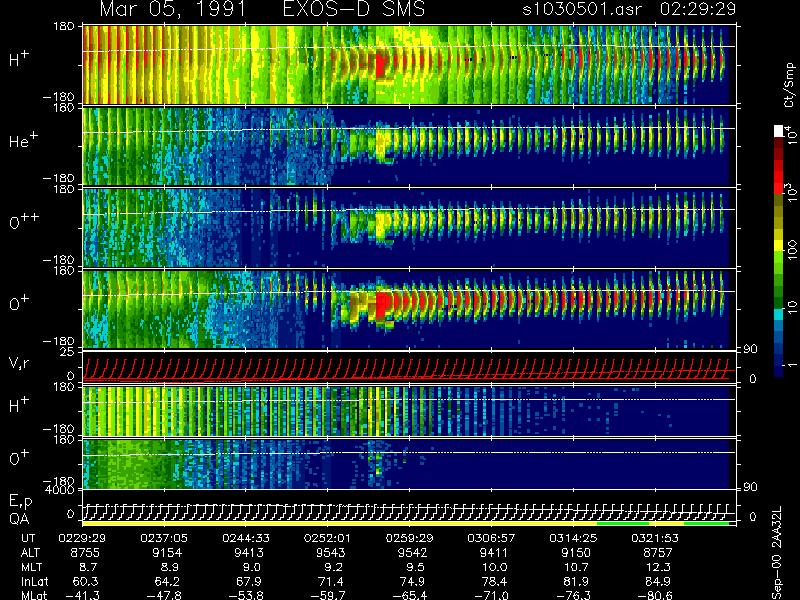Select the 'EXOS-D SMS' title text
The height and width of the screenshot is (600, 800).
(353, 9)
